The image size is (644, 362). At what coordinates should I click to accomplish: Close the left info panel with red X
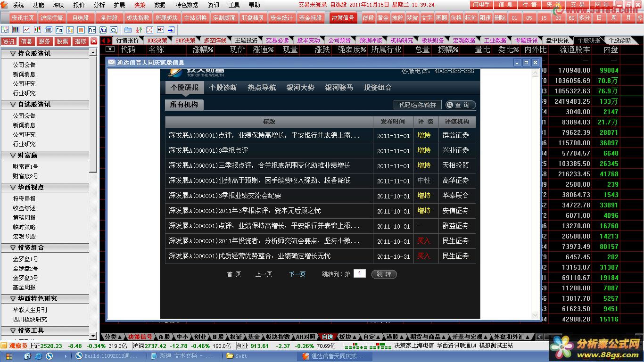94,41
